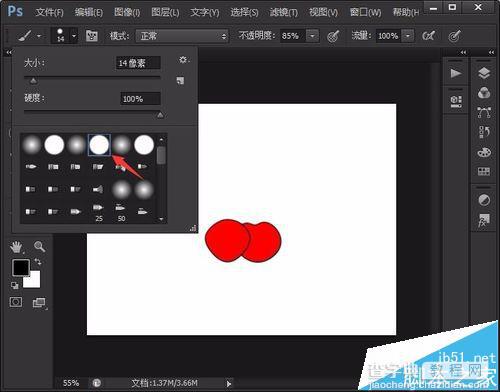Open the Channels panel icon

click(x=484, y=93)
